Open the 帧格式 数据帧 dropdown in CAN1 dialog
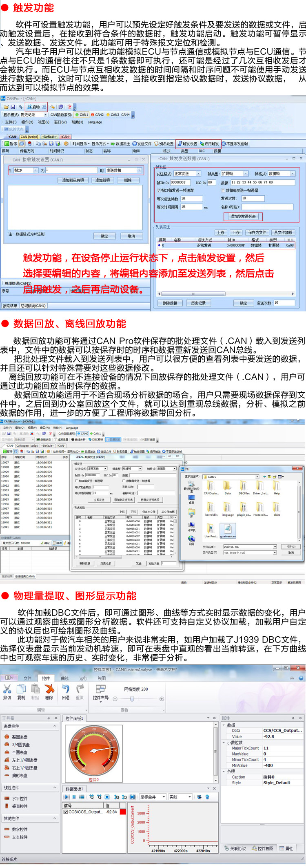 coord(293,174)
